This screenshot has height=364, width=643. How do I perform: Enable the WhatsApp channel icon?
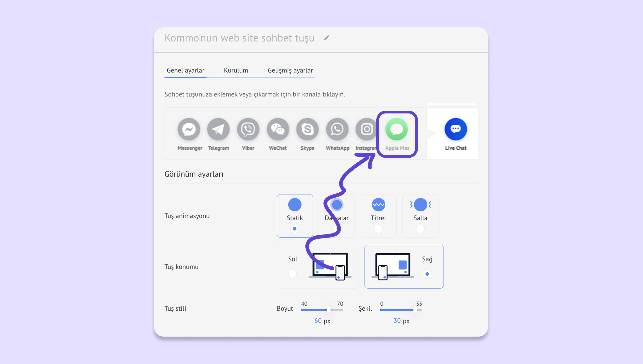(337, 129)
